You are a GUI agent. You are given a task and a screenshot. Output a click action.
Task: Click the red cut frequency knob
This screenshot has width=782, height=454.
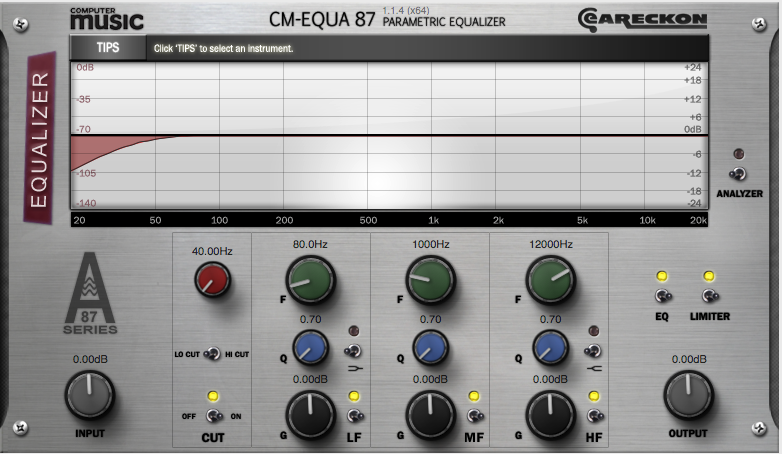[212, 280]
